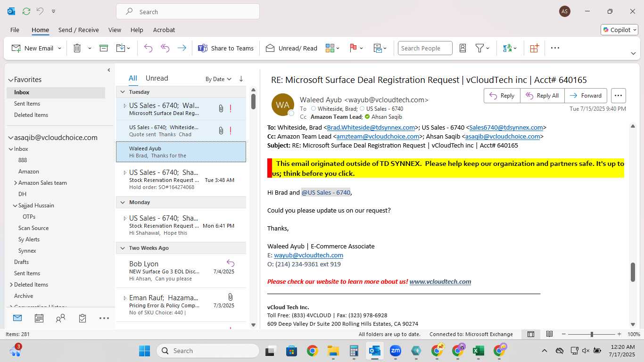Screen dimensions: 644x362
Task: Open wayub@vcloudtech.com signature email link
Action: [308, 255]
